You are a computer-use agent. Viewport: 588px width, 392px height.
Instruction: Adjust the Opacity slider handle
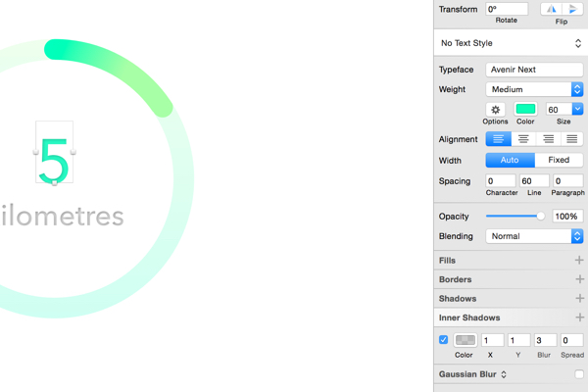[x=540, y=216]
